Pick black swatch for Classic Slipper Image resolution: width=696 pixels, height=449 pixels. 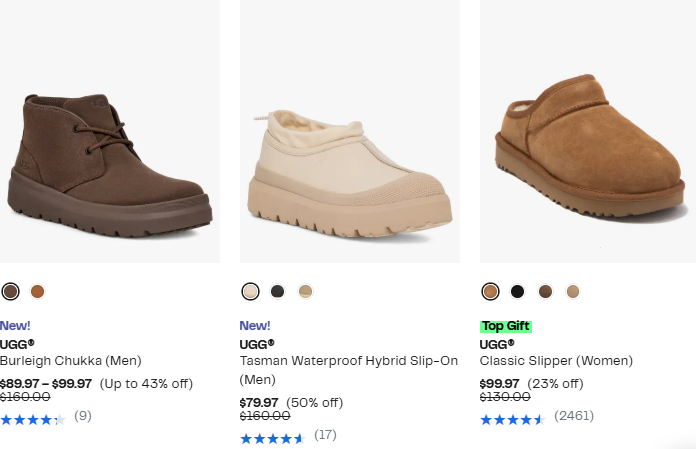pyautogui.click(x=518, y=291)
